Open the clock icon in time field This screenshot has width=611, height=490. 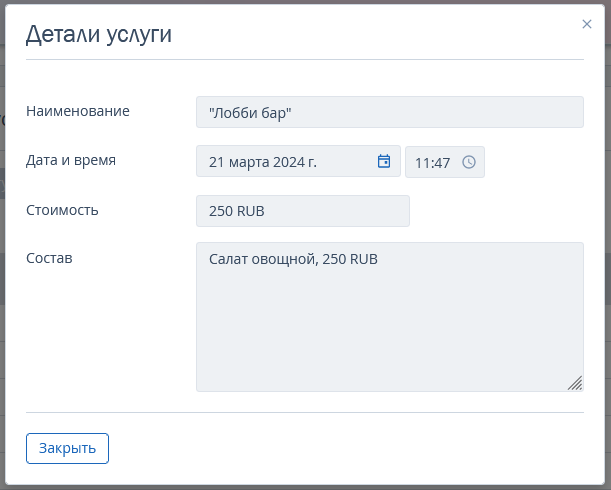469,162
